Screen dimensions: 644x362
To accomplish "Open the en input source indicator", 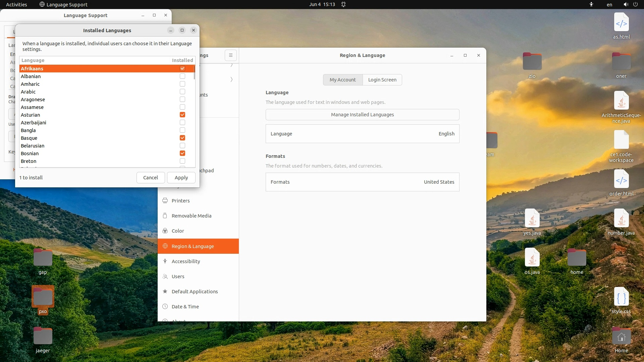I will [609, 4].
